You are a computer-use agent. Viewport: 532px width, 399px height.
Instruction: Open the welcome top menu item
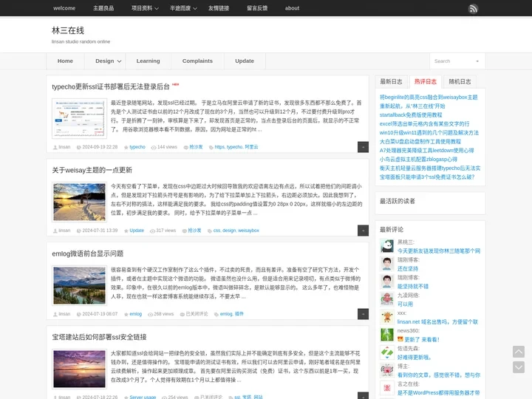click(64, 8)
